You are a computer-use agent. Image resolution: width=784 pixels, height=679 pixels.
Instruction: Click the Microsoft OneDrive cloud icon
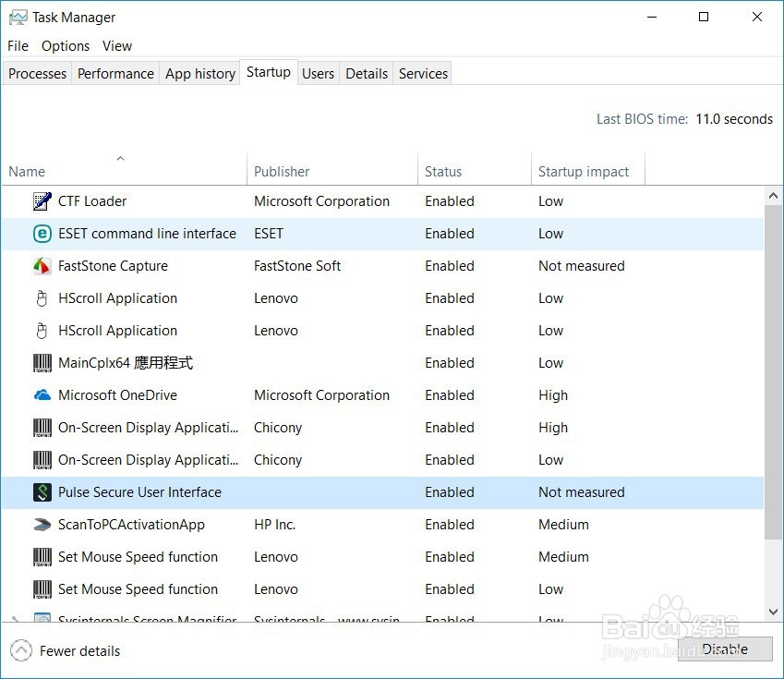(x=42, y=395)
